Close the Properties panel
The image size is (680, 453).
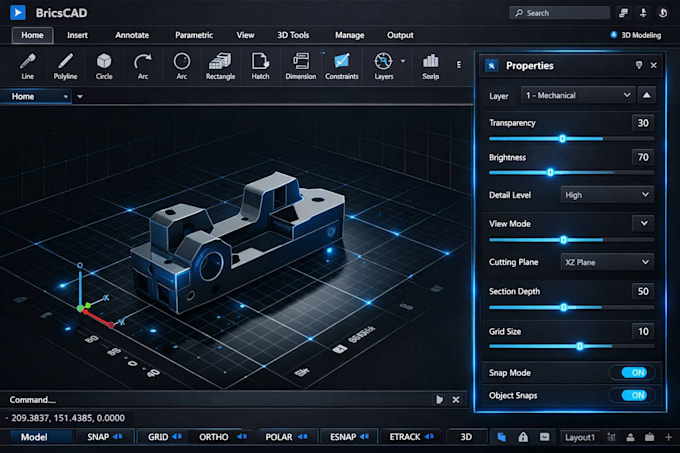pos(654,65)
